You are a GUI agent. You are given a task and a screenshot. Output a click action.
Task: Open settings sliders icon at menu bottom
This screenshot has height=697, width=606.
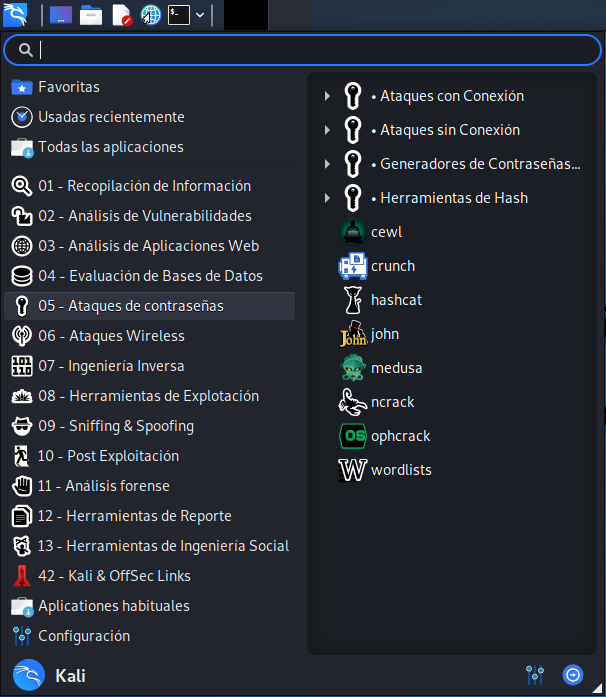tap(534, 675)
